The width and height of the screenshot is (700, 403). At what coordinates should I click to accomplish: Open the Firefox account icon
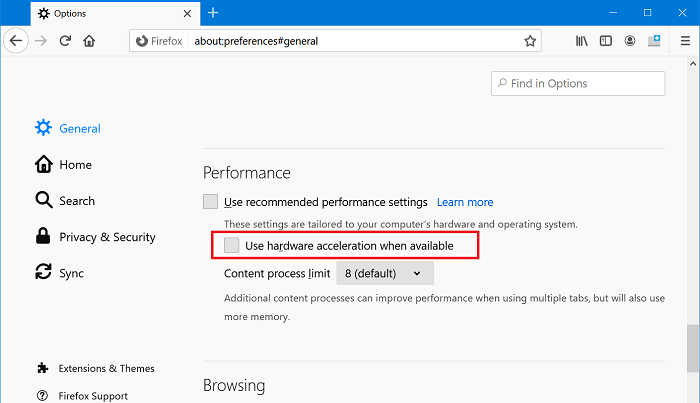click(x=630, y=41)
